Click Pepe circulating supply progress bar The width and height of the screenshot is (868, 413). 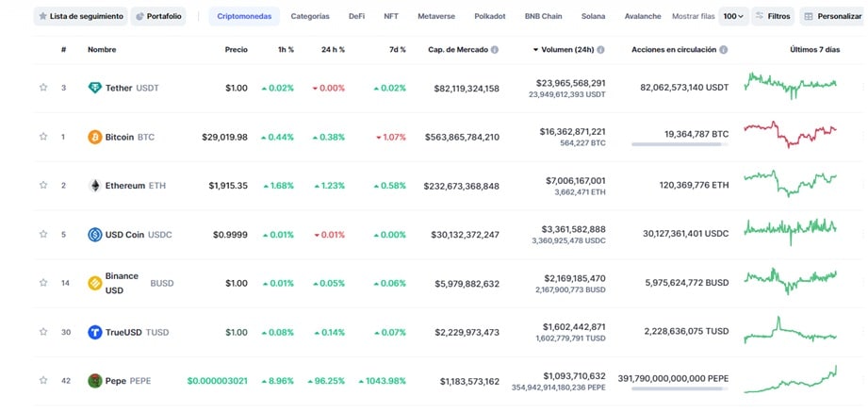[x=680, y=388]
